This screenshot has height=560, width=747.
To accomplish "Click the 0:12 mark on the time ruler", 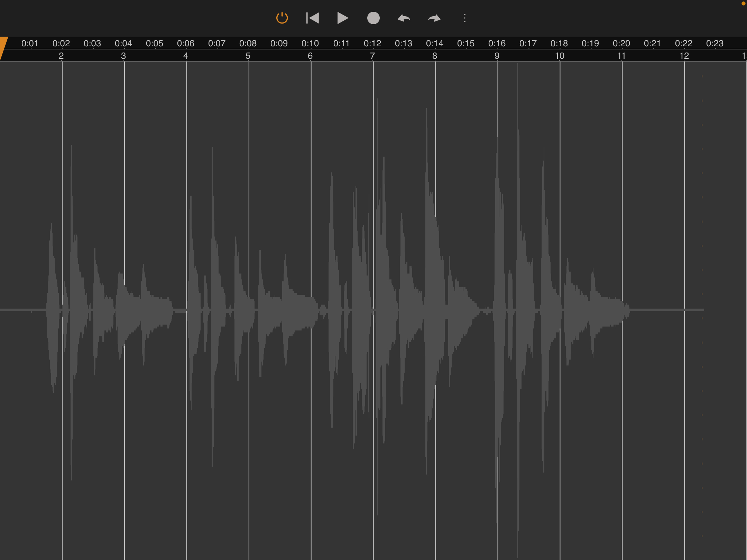I will point(372,44).
